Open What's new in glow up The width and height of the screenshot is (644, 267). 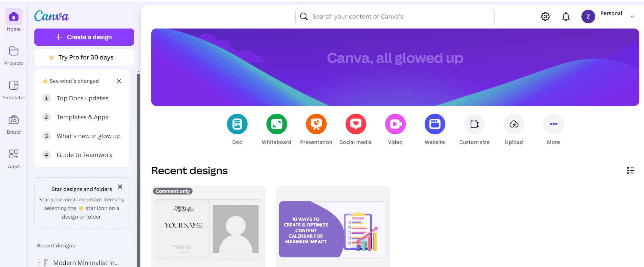[x=82, y=136]
